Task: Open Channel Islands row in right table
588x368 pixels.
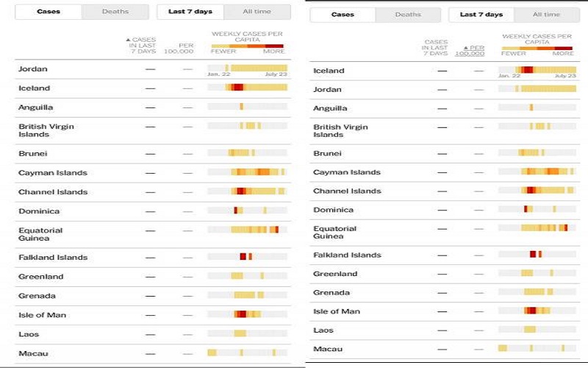Action: pos(445,191)
